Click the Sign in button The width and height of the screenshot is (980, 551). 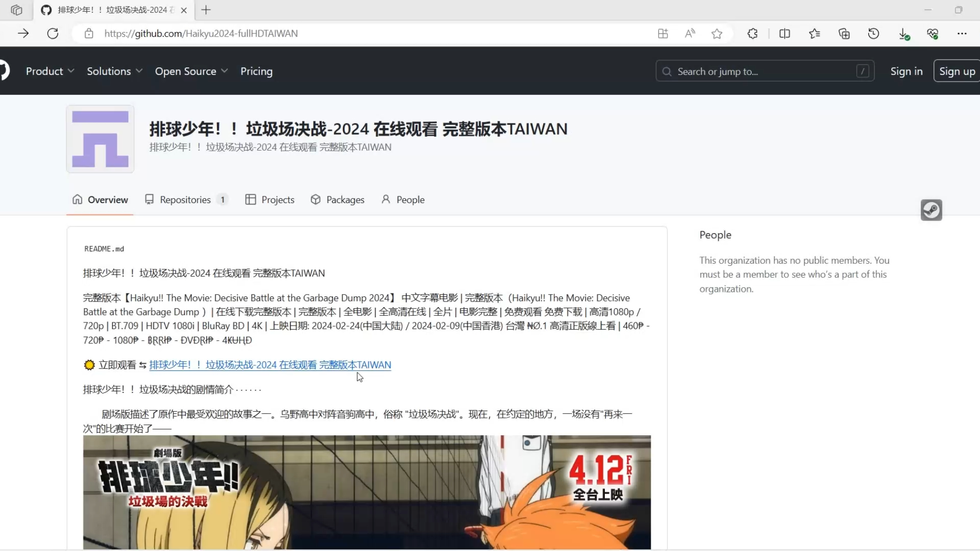pyautogui.click(x=905, y=70)
